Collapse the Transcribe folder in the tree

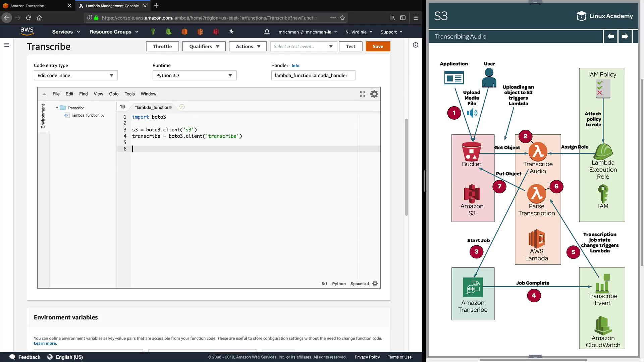[57, 108]
